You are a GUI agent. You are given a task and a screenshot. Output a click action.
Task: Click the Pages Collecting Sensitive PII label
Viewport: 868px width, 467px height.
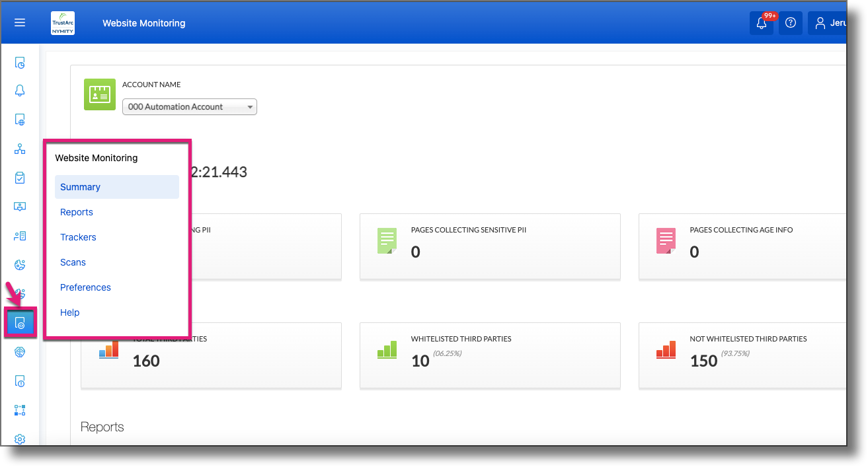pos(469,230)
